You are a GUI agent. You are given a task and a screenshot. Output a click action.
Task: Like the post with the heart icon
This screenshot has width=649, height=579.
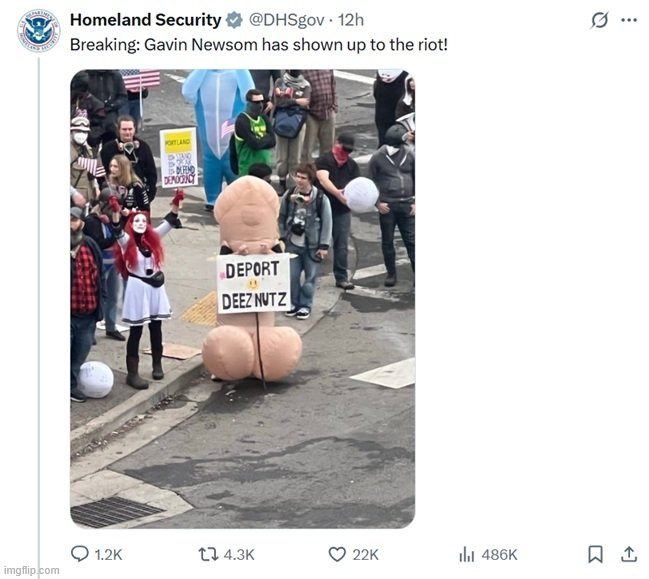(x=337, y=554)
